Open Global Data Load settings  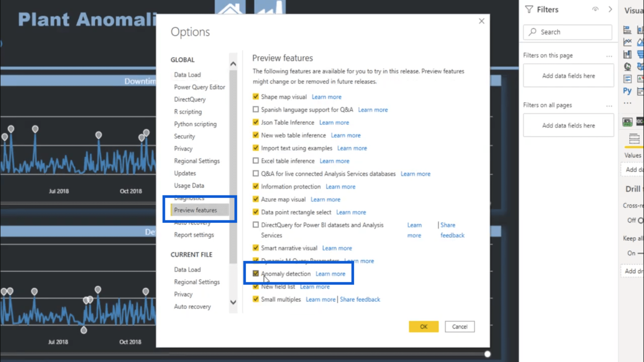click(x=187, y=75)
